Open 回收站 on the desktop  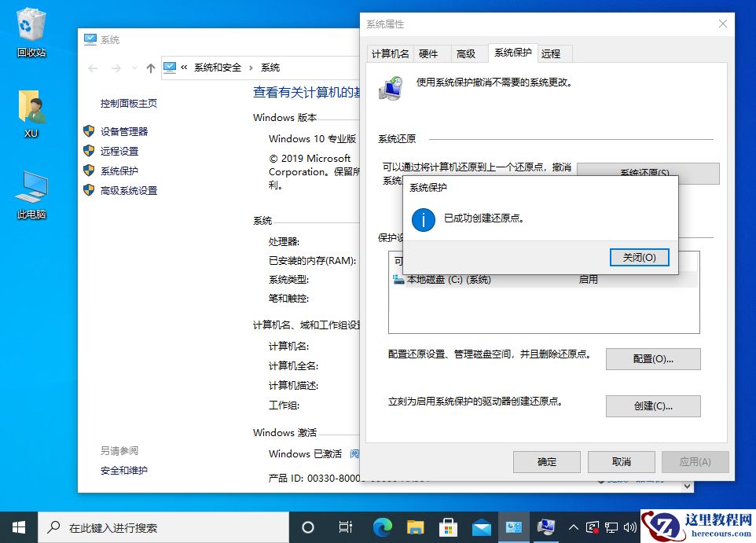pos(29,28)
